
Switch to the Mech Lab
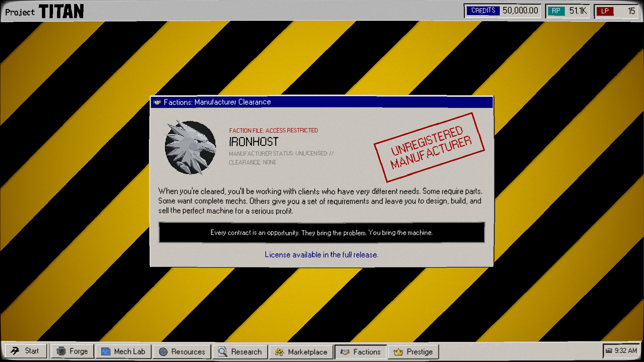pyautogui.click(x=123, y=351)
